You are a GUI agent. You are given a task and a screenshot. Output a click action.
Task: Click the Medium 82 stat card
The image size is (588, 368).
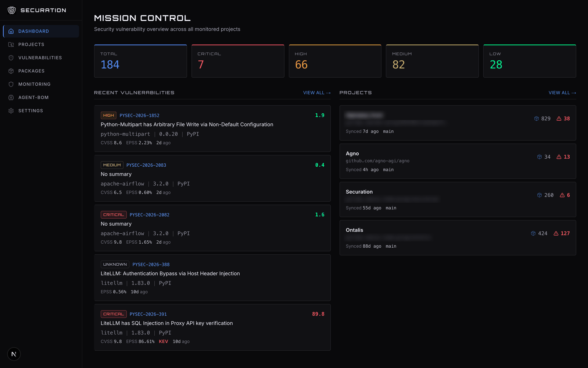point(432,61)
